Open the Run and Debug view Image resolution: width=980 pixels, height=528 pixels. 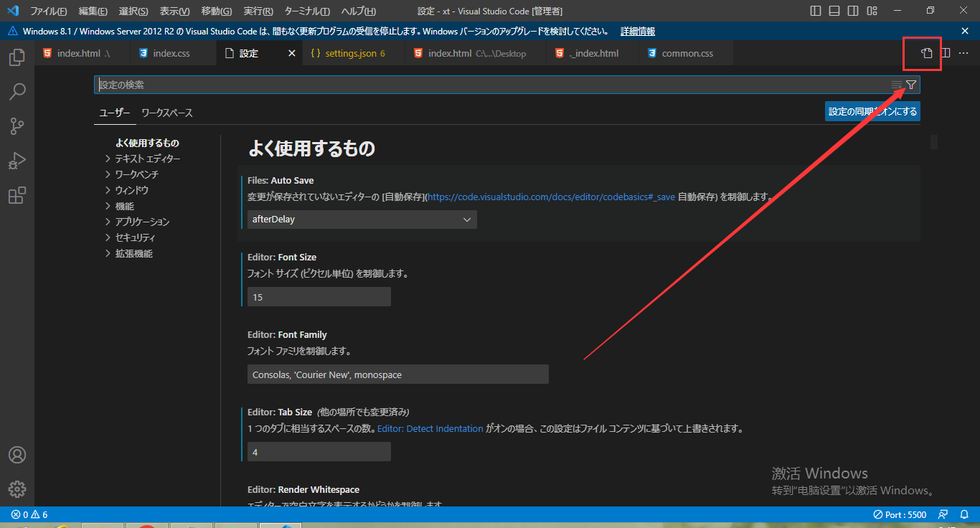pyautogui.click(x=17, y=161)
